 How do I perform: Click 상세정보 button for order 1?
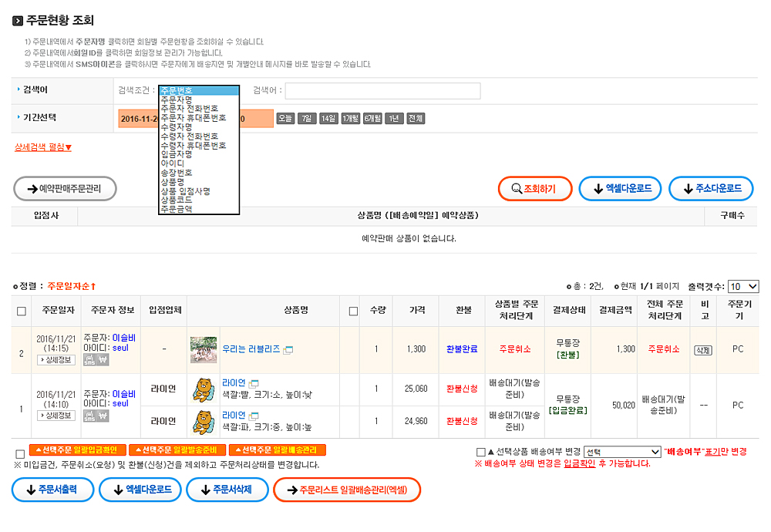[56, 416]
